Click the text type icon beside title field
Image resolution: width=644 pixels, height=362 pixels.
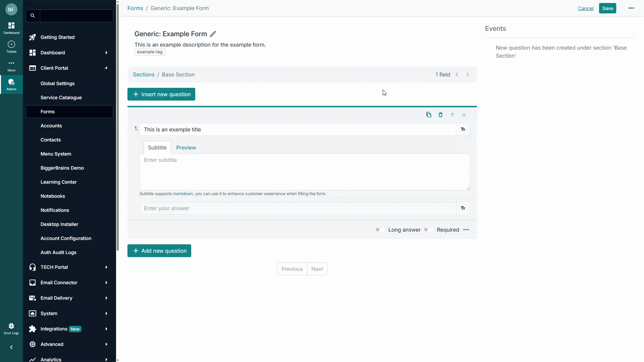(x=463, y=129)
